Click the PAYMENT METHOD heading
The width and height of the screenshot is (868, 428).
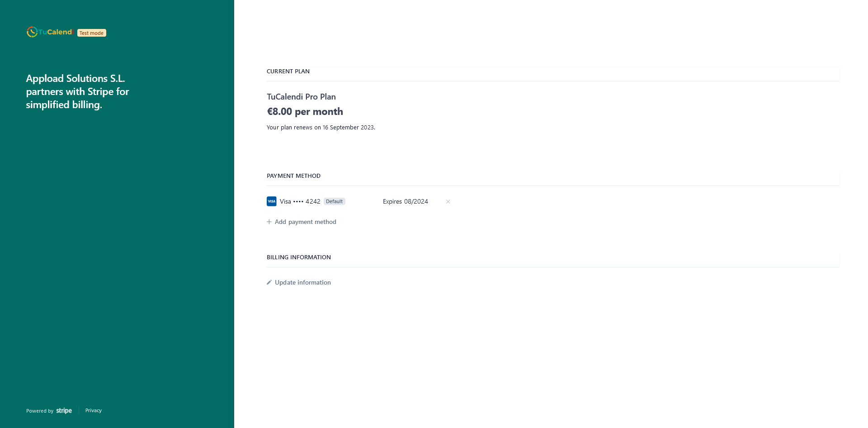[x=293, y=176]
